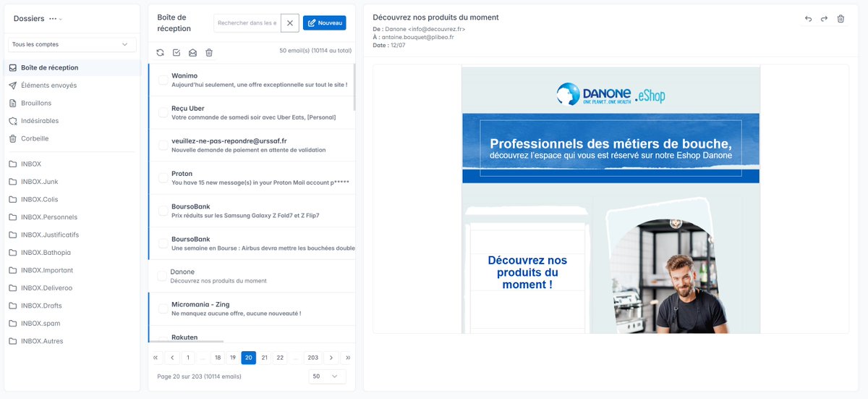Open the Micromania - Zing email

coord(252,308)
